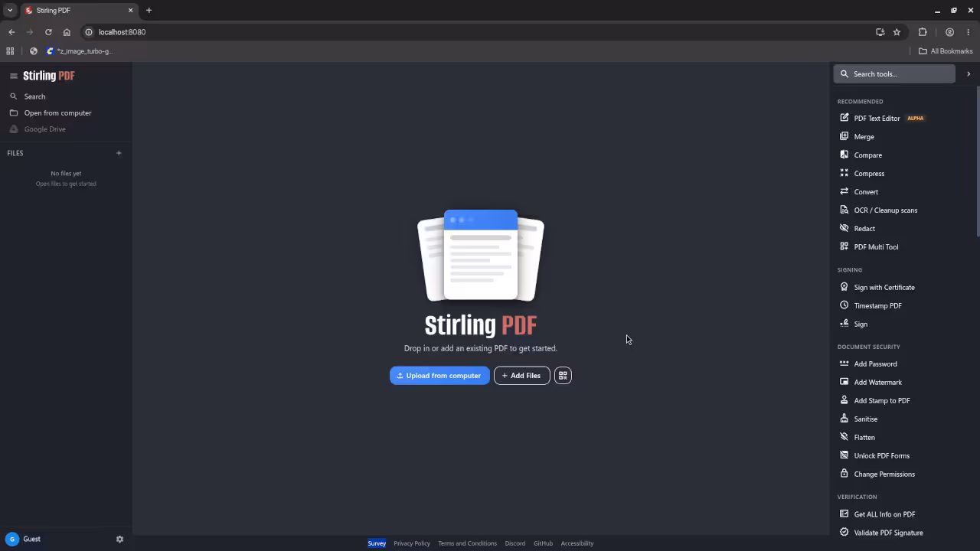
Task: Open the browser home button
Action: coord(67,32)
